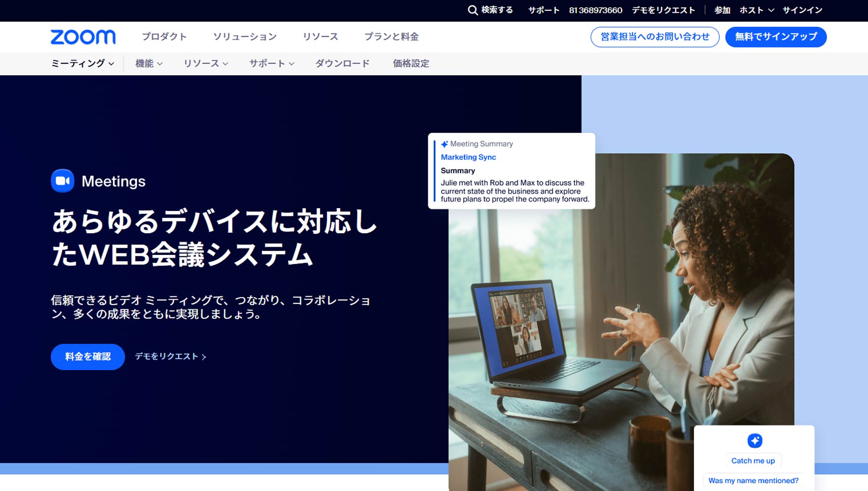Click the Zoom logo
The width and height of the screenshot is (868, 491).
point(83,37)
